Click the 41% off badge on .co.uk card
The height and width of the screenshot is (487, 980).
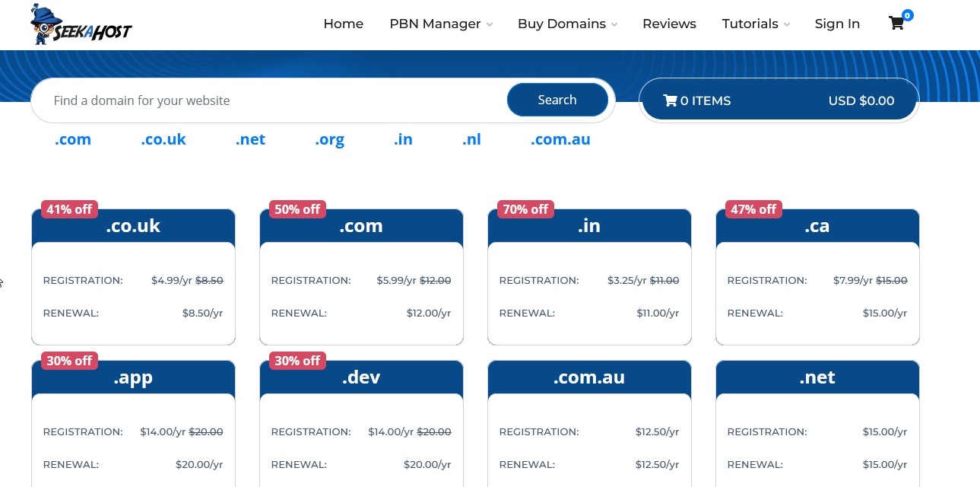pyautogui.click(x=68, y=209)
